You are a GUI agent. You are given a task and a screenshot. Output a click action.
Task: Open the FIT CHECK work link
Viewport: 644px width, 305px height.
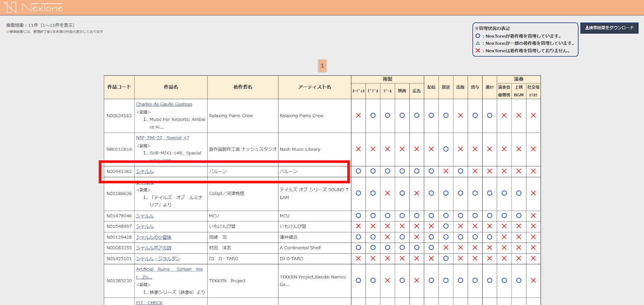(x=149, y=303)
